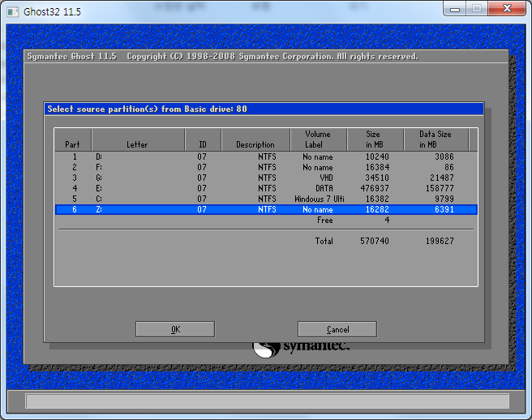Click the Ghost32 window title bar icon
The width and height of the screenshot is (532, 420).
(12, 12)
